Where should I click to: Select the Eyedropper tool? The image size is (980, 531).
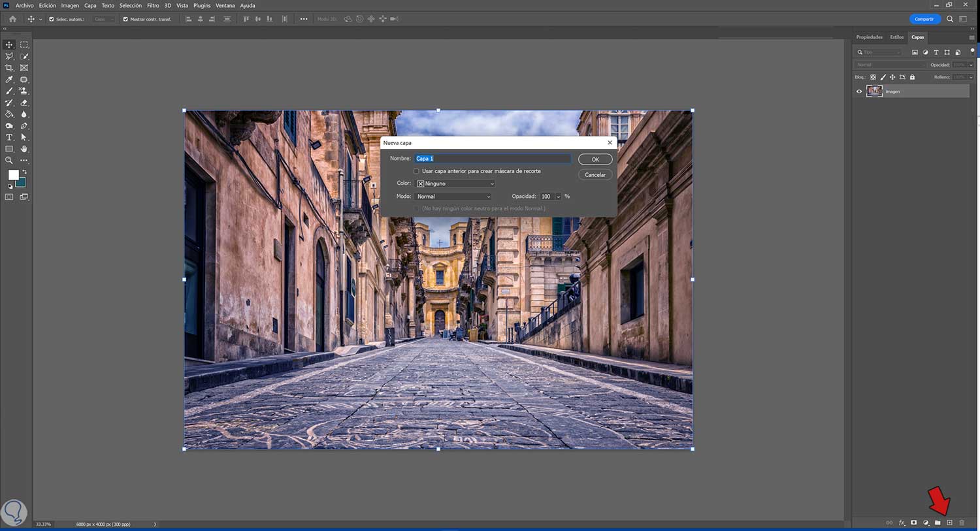click(9, 80)
